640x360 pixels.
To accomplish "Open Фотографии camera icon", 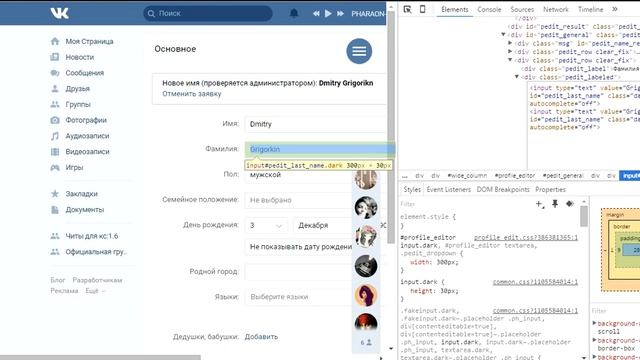I will click(x=55, y=120).
